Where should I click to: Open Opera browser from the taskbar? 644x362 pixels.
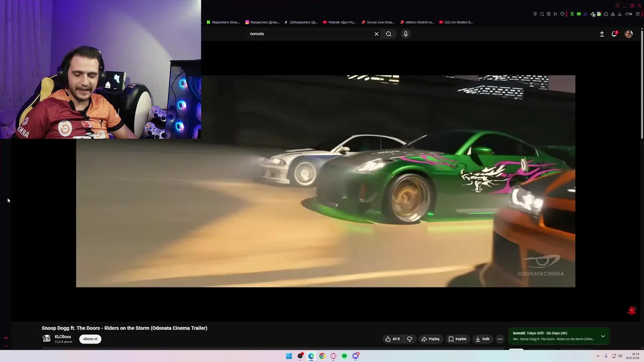click(333, 356)
